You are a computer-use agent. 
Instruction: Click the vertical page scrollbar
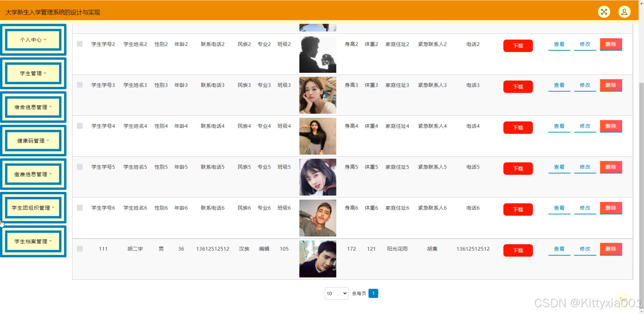pyautogui.click(x=641, y=171)
